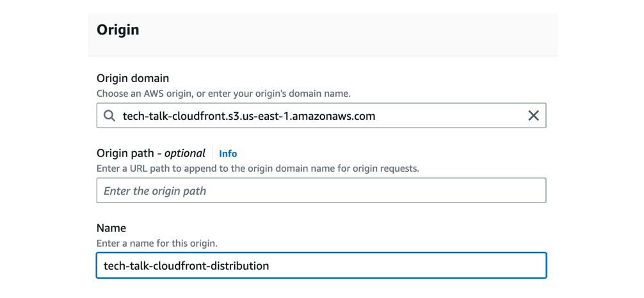Click the 'Origin path - optional' label
Viewport: 644px width, 298px height.
coord(150,154)
